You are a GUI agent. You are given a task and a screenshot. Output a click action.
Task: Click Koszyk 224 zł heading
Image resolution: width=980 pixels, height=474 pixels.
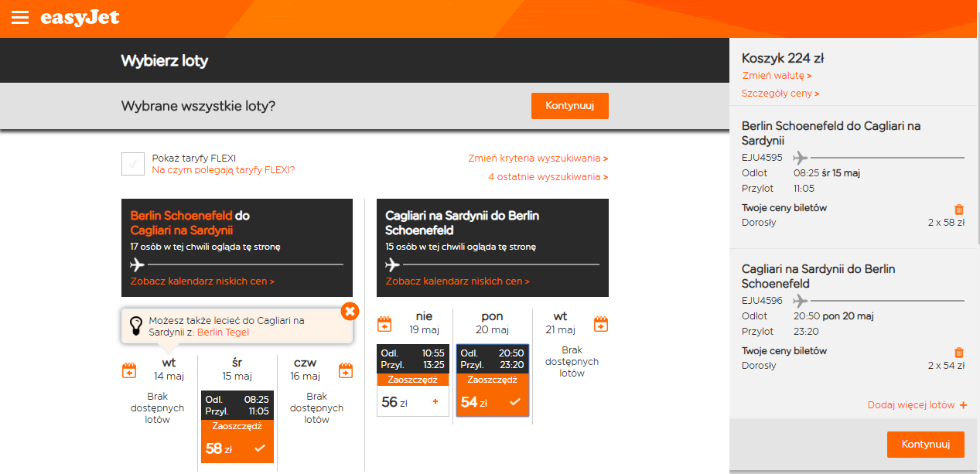pyautogui.click(x=783, y=58)
